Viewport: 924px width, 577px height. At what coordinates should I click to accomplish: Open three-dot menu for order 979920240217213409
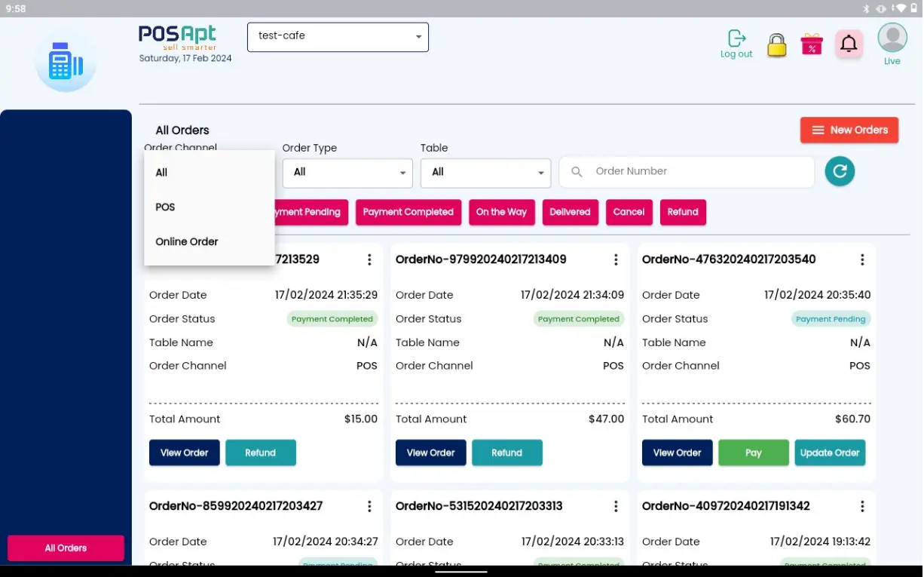click(x=616, y=259)
